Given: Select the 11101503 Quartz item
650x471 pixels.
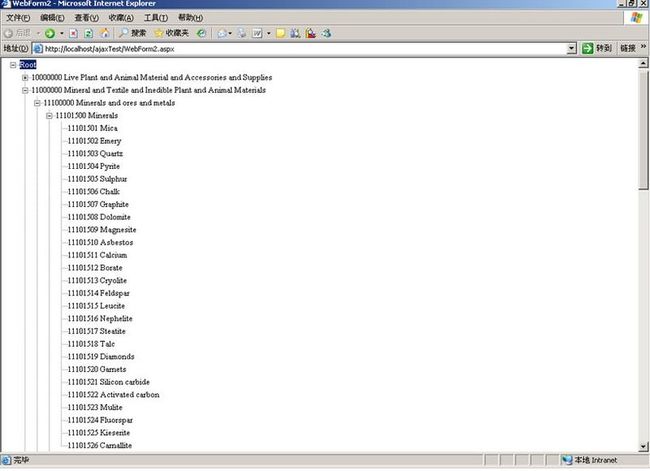Looking at the screenshot, I should tap(95, 153).
